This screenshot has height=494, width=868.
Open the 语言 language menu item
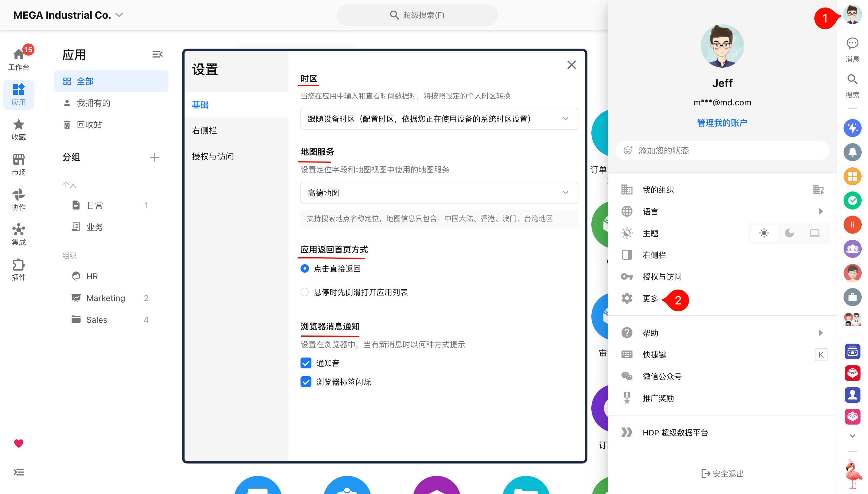pos(722,211)
